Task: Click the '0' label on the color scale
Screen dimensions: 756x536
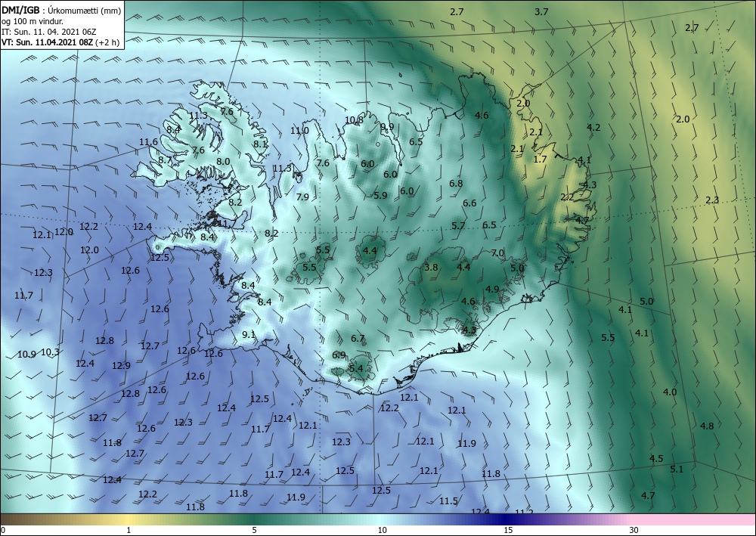Action: tap(3, 530)
